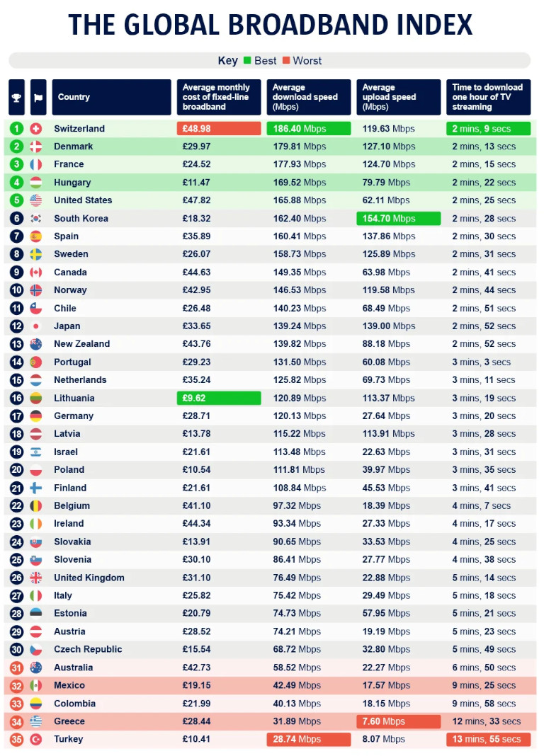
Task: Select South Korea's highlighted 154.70 Mbps cell
Action: point(398,219)
